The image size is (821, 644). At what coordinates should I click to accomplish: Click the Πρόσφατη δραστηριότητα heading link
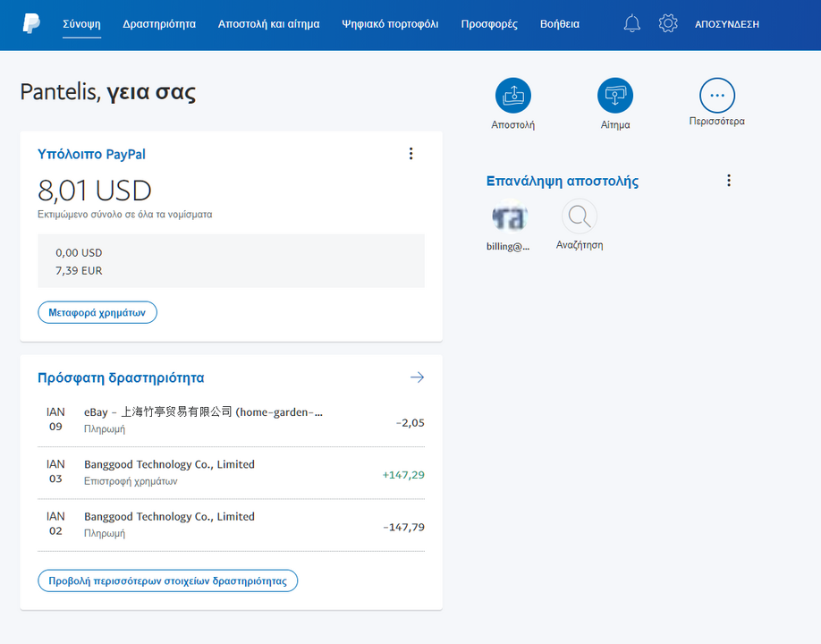tap(121, 378)
